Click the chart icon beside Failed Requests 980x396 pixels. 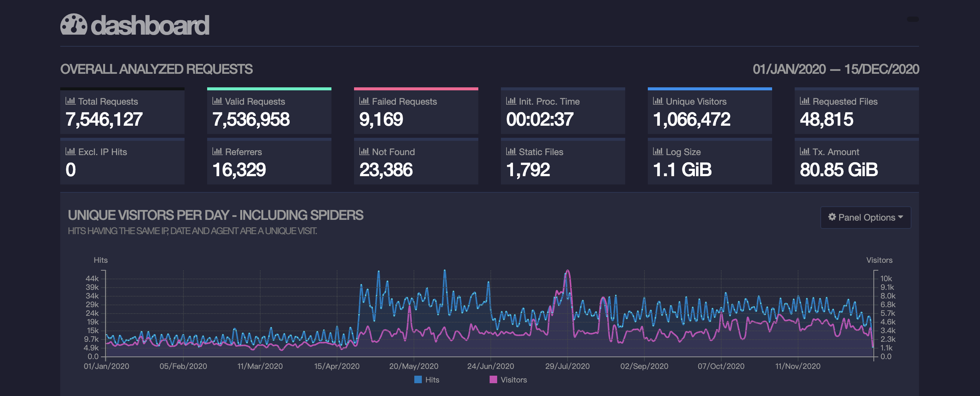tap(364, 101)
